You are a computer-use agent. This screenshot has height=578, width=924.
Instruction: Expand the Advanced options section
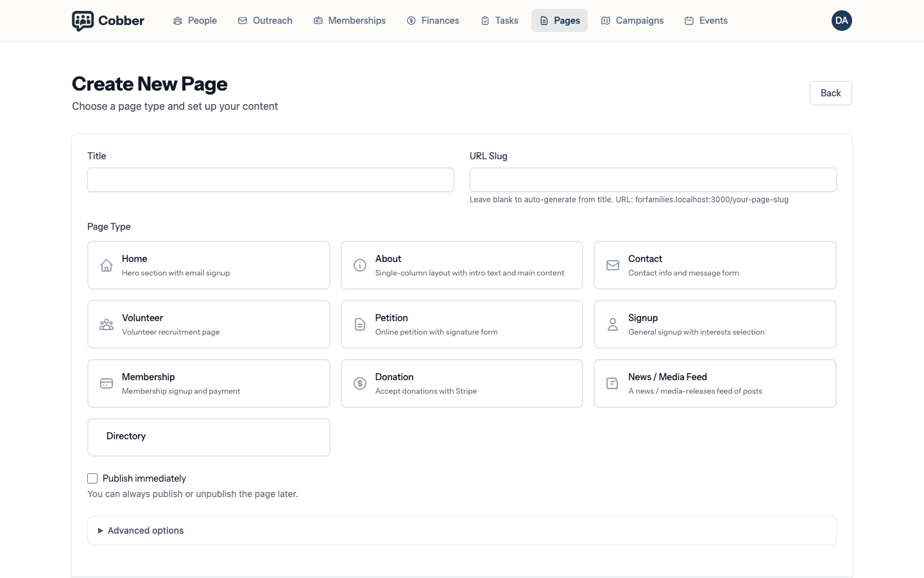click(x=462, y=530)
